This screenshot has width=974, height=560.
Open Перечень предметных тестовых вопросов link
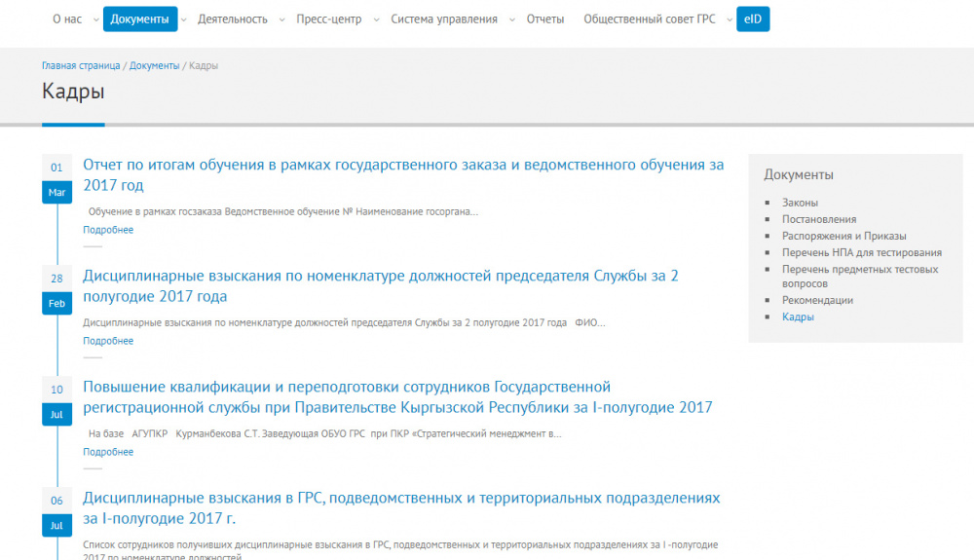pos(860,277)
